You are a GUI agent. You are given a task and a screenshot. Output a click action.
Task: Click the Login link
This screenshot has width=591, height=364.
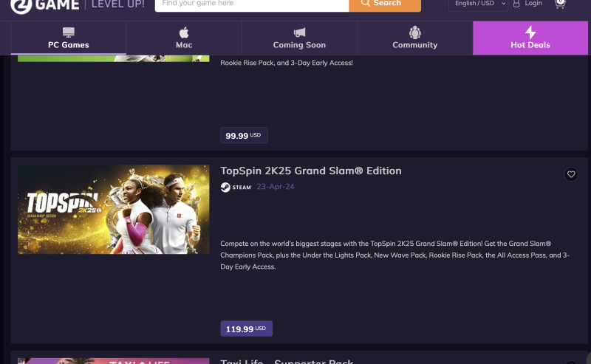(533, 4)
